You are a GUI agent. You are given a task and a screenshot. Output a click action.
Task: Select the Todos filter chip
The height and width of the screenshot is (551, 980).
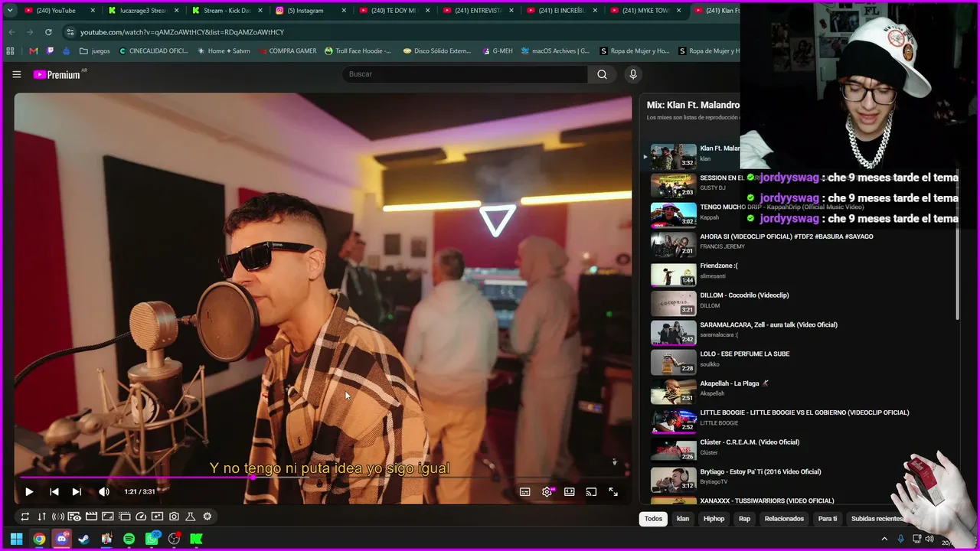pyautogui.click(x=653, y=519)
